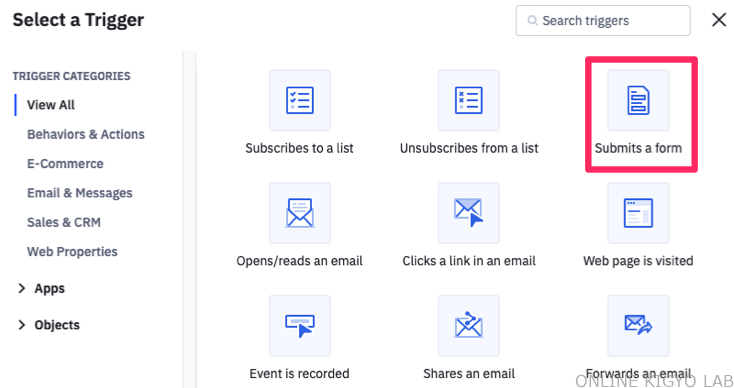
Task: Click the "Shares an email" label
Action: coord(469,373)
